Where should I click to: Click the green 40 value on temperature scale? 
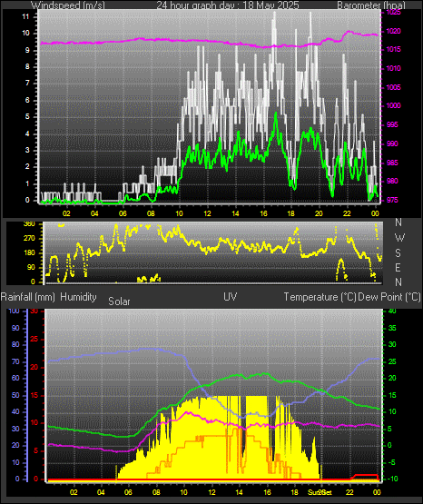pos(392,311)
